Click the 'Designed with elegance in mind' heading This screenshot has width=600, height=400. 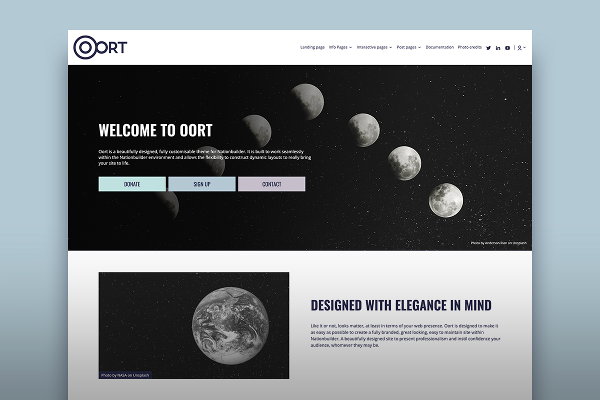(x=401, y=305)
